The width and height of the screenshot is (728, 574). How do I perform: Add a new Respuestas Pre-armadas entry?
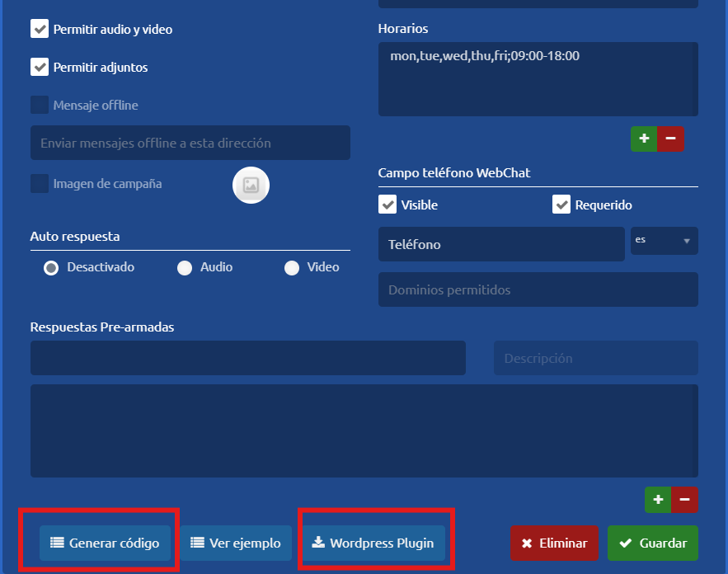point(658,500)
